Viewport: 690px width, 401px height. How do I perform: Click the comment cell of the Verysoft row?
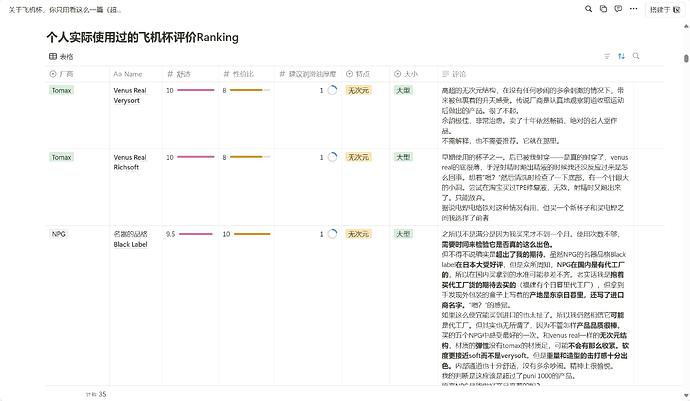coord(535,115)
